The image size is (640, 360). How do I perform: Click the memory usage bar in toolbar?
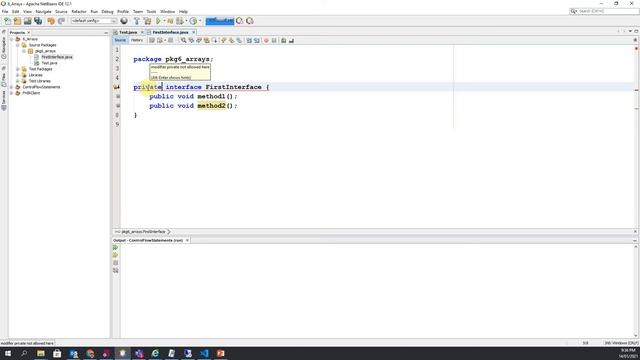pos(220,21)
